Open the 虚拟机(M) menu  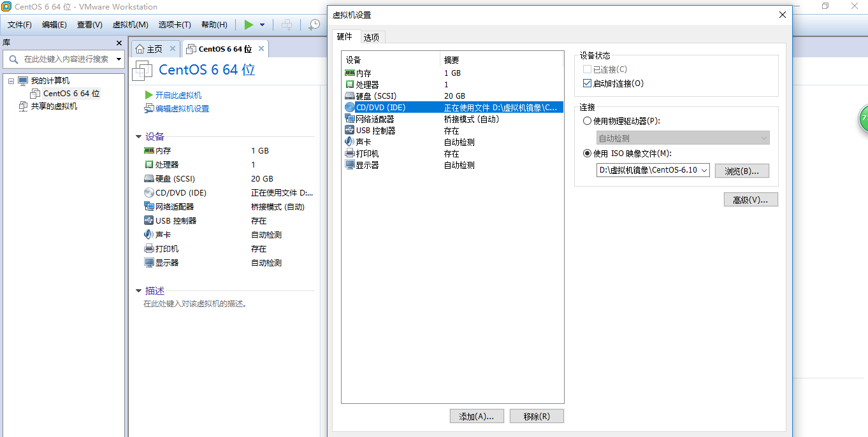(x=130, y=25)
